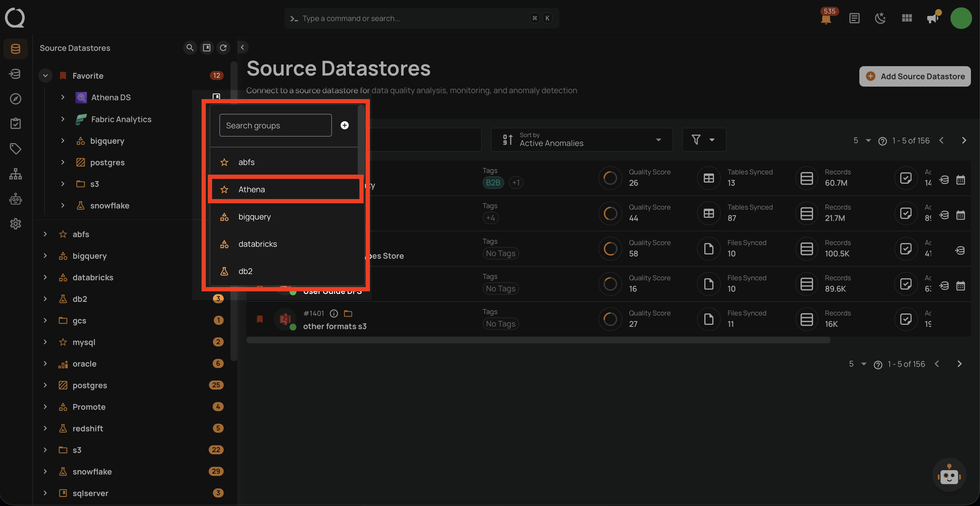
Task: Click the refresh icon above Source Datastores list
Action: (224, 47)
